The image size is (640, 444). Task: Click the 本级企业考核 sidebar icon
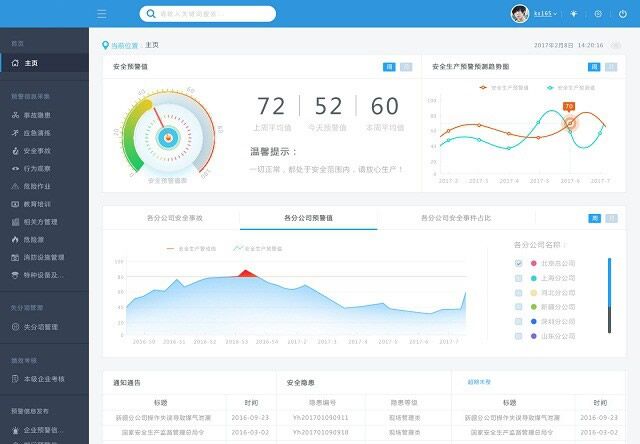tap(16, 379)
